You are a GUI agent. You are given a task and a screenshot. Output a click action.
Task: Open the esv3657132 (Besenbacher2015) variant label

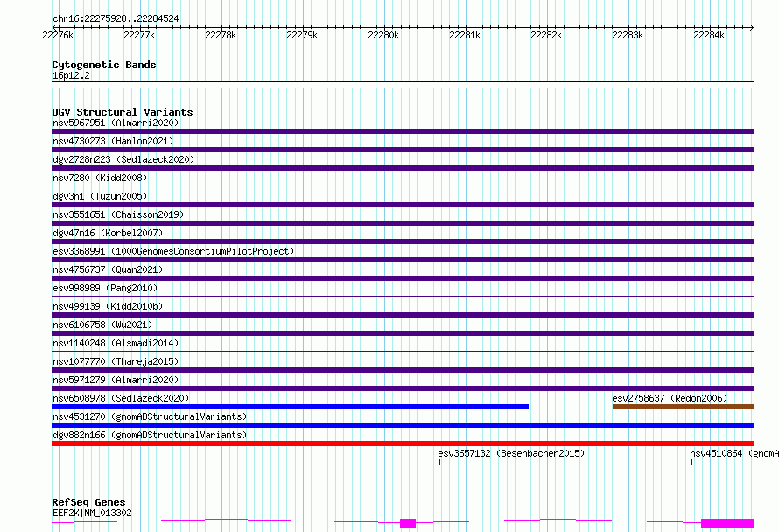511,453
